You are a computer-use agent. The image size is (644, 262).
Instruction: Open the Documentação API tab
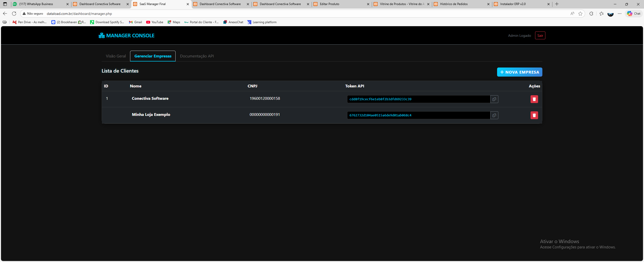197,56
